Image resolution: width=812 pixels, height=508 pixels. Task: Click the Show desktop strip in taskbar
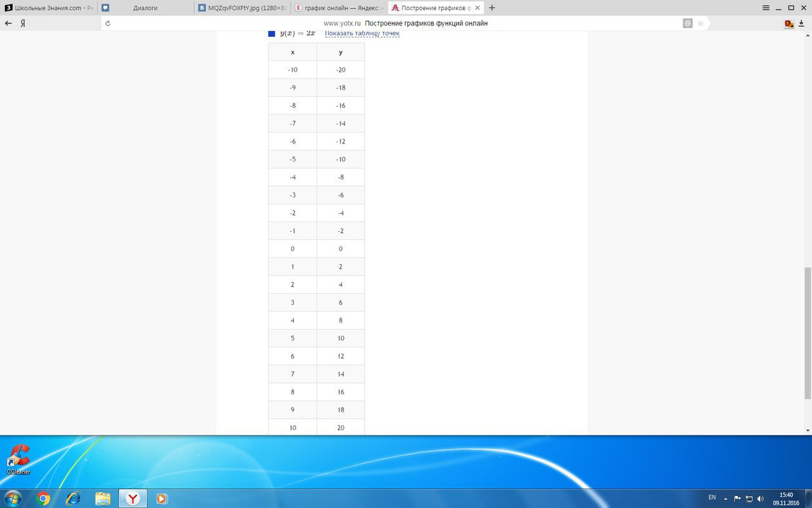pos(808,498)
